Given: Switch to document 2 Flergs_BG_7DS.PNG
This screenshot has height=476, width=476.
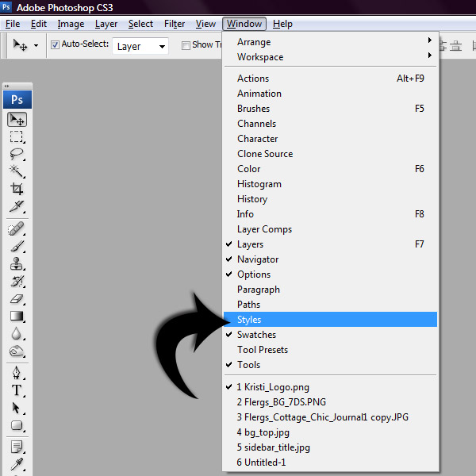Looking at the screenshot, I should pos(330,402).
